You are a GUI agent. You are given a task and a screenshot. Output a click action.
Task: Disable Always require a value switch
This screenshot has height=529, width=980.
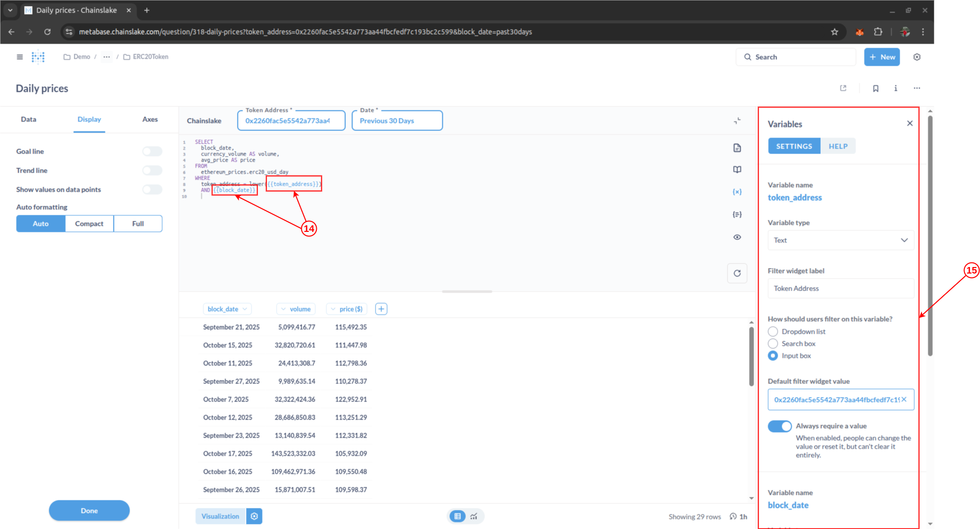point(779,426)
